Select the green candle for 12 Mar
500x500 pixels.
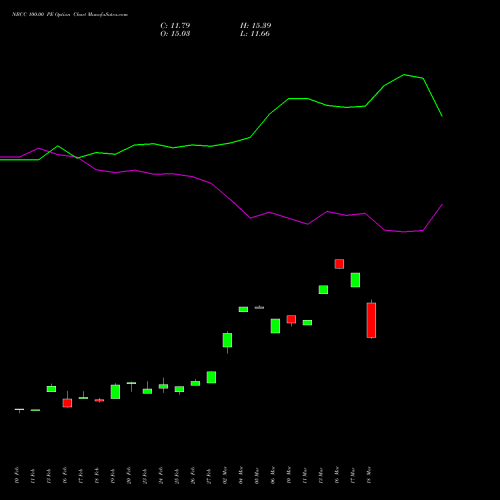tap(323, 289)
